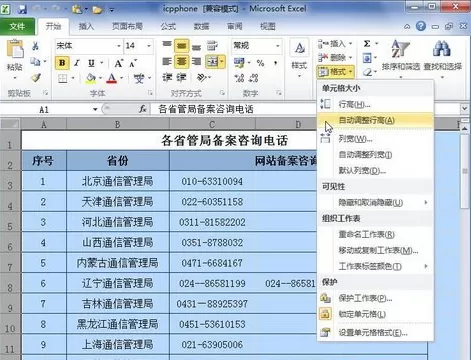Toggle center horizontal alignment
Viewport: 471px width, 360px height.
tap(181, 62)
